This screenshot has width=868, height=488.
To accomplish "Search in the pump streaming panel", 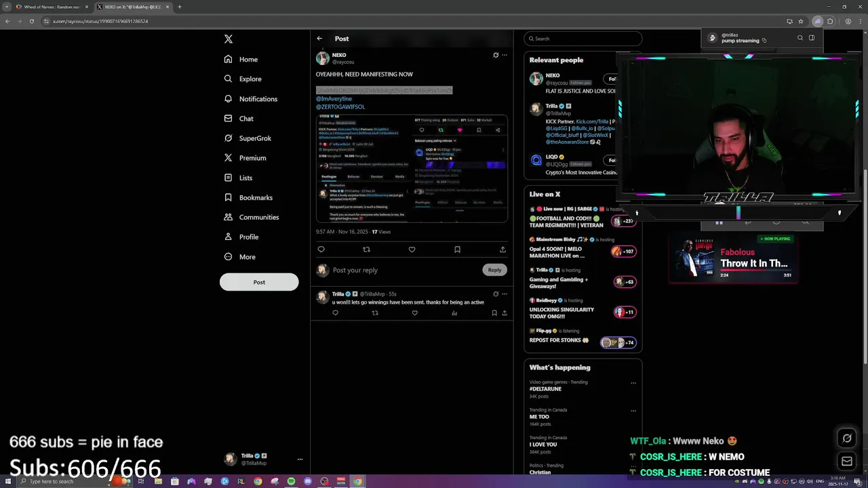I will [800, 38].
